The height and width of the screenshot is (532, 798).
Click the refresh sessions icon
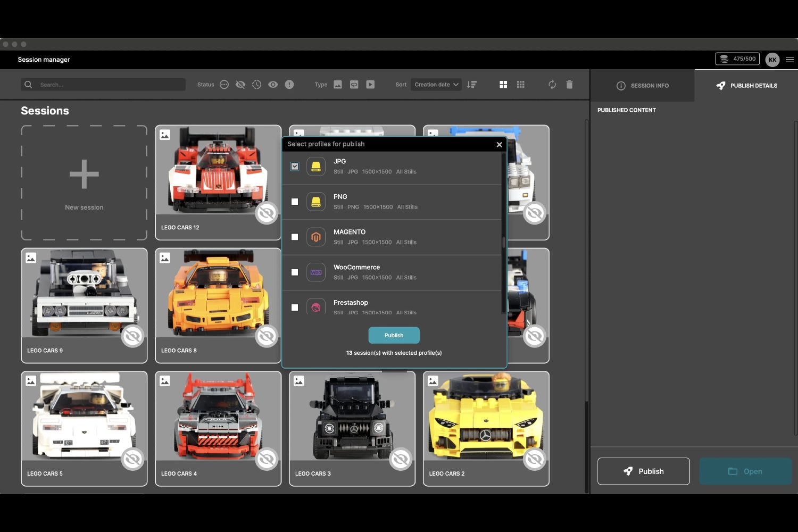tap(552, 85)
